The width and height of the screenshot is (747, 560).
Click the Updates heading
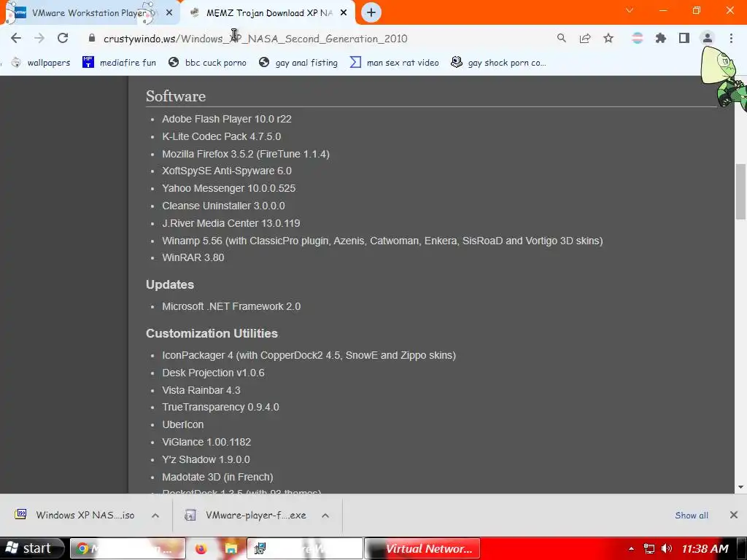[170, 284]
